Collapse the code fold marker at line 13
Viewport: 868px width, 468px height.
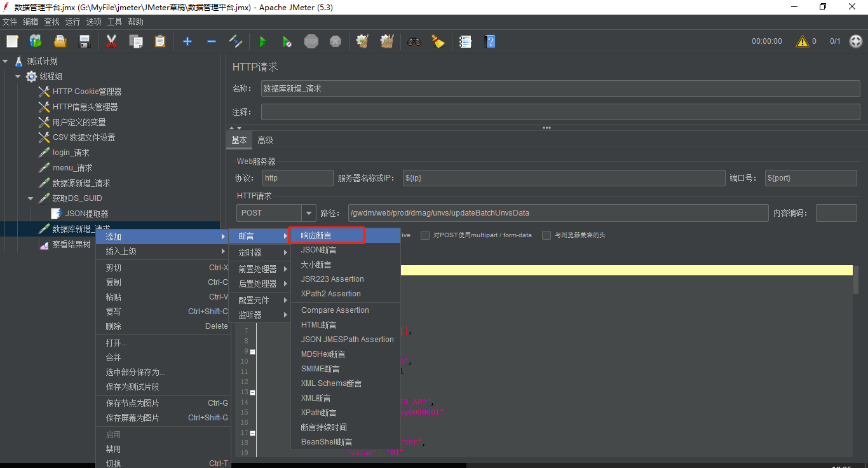[253, 392]
